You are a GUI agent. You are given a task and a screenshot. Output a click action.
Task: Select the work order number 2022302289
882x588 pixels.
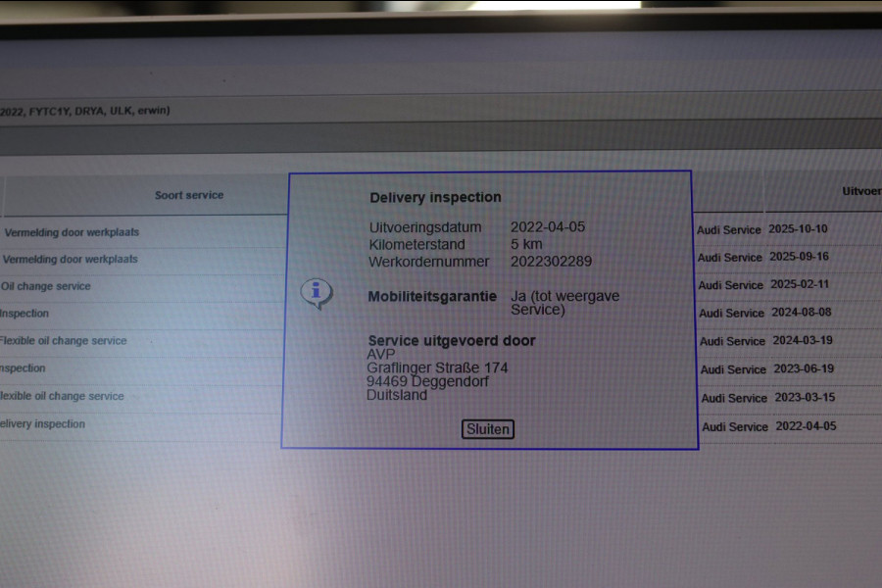pos(551,262)
